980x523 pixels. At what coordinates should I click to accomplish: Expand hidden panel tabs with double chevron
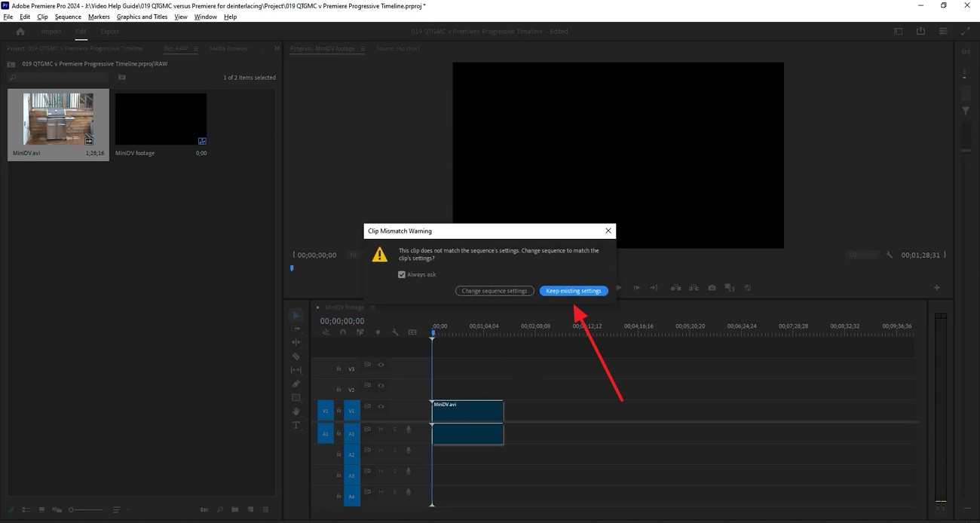point(277,48)
